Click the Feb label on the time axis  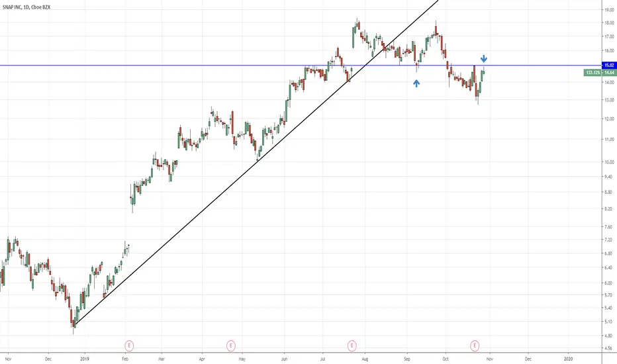[125, 359]
